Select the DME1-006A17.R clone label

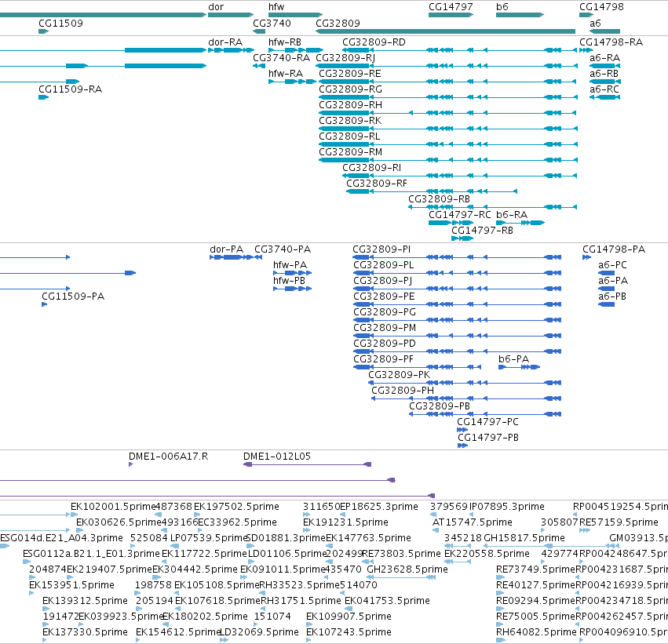(x=168, y=457)
